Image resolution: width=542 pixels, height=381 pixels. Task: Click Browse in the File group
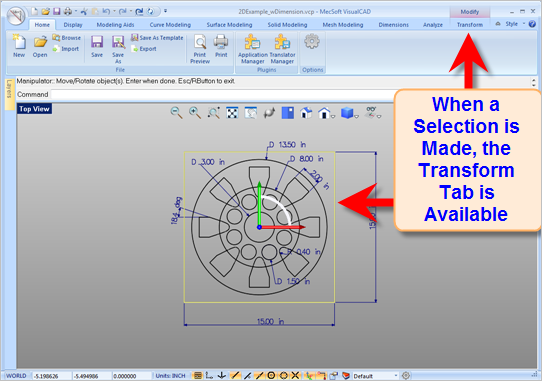[x=67, y=37]
